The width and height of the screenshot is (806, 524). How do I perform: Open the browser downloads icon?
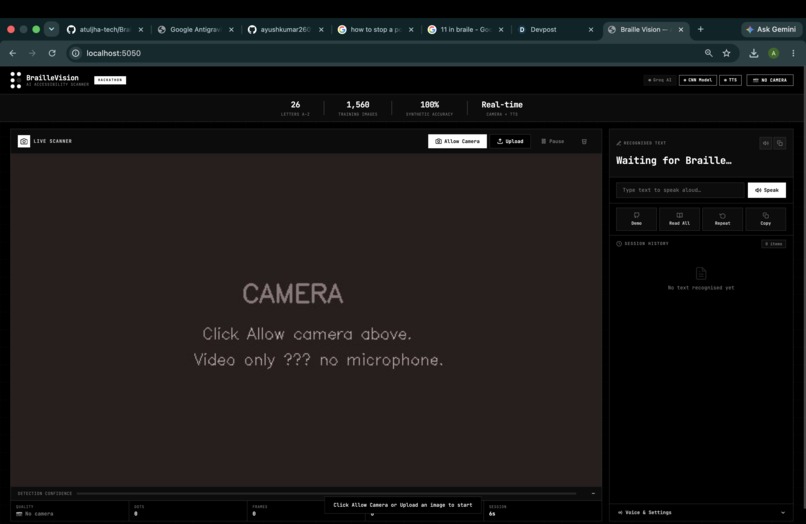(x=754, y=53)
